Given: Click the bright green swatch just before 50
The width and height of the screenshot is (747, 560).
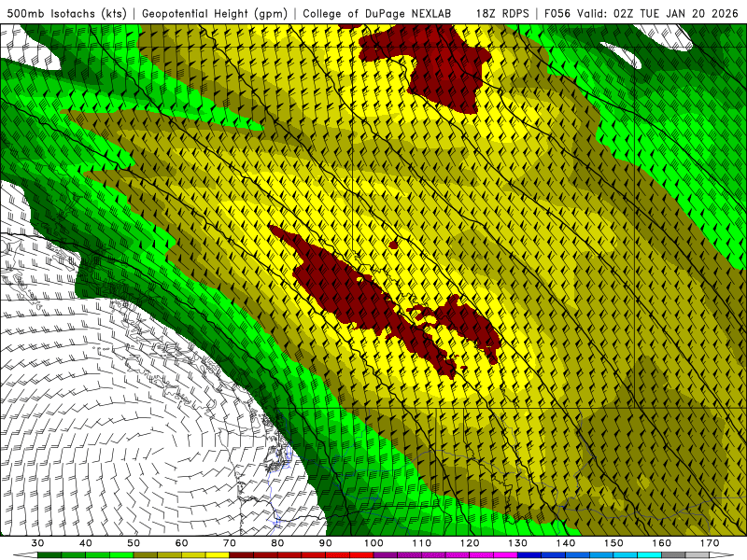Looking at the screenshot, I should click(x=122, y=556).
